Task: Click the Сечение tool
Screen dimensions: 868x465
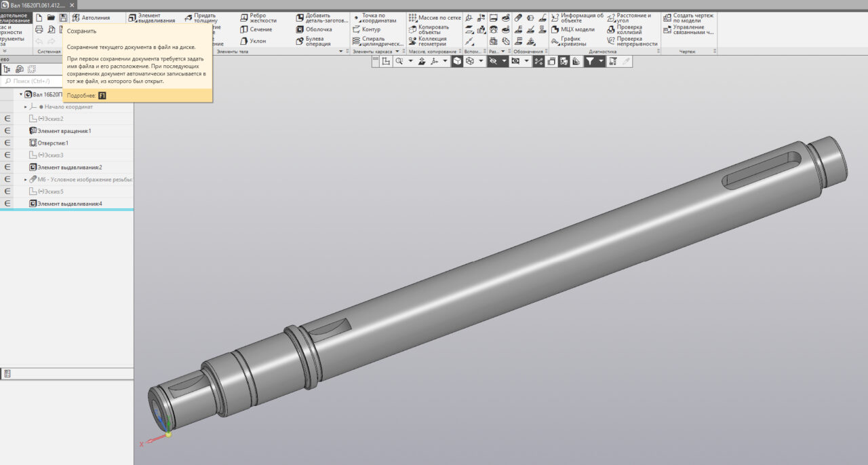Action: (x=256, y=29)
